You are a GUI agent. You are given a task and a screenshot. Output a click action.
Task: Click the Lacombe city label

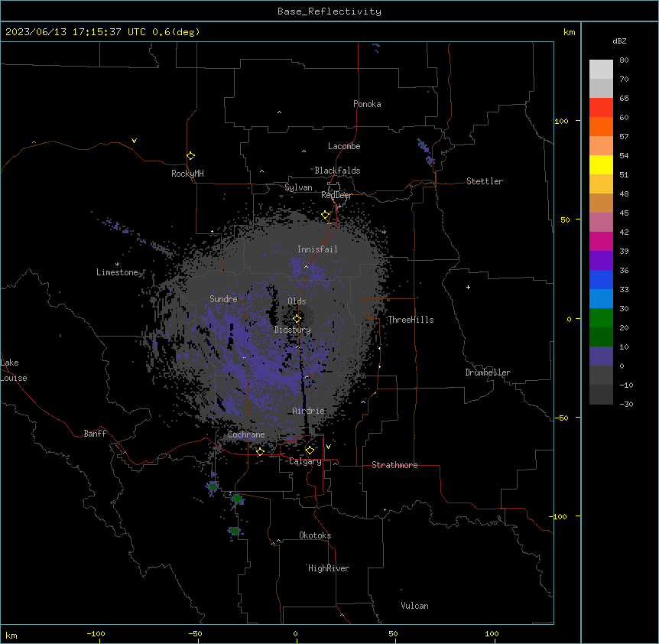tap(344, 146)
